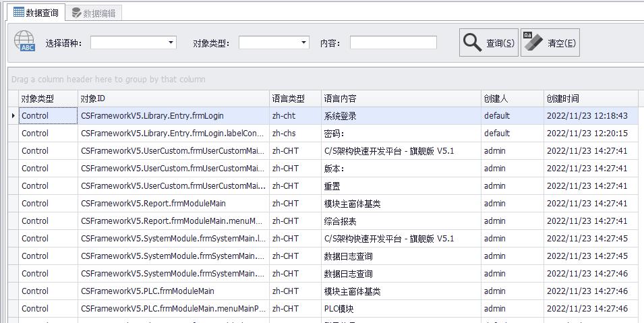
Task: Focus the 内容 text input field
Action: click(392, 42)
